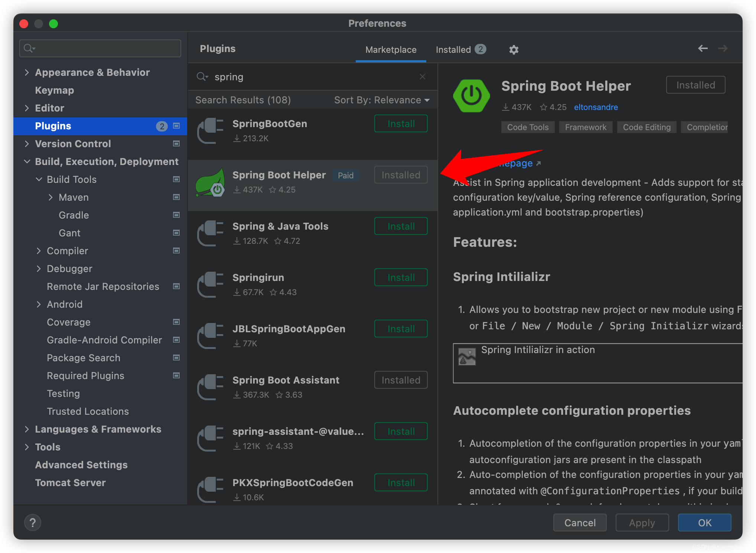Expand the Android node
The height and width of the screenshot is (553, 756).
39,304
